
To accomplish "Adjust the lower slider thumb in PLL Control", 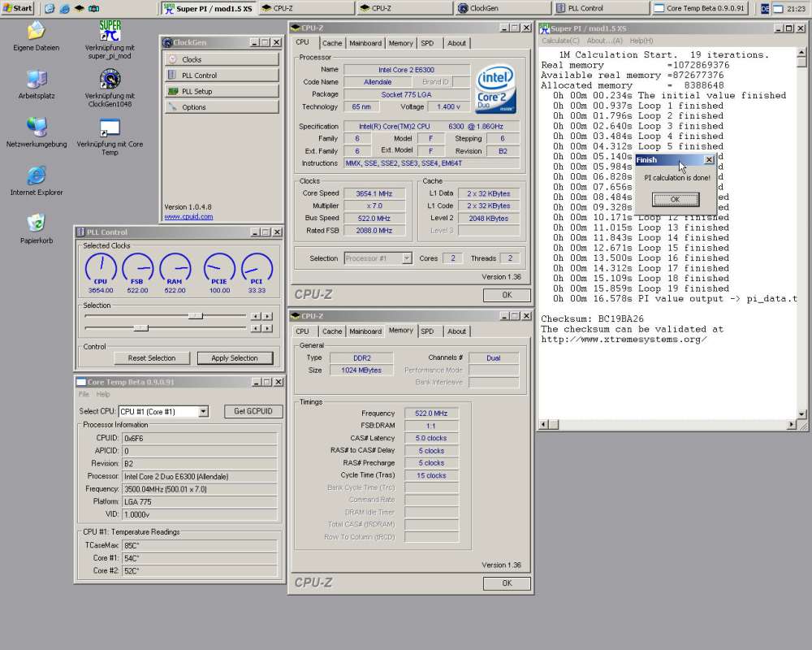I will 140,328.
